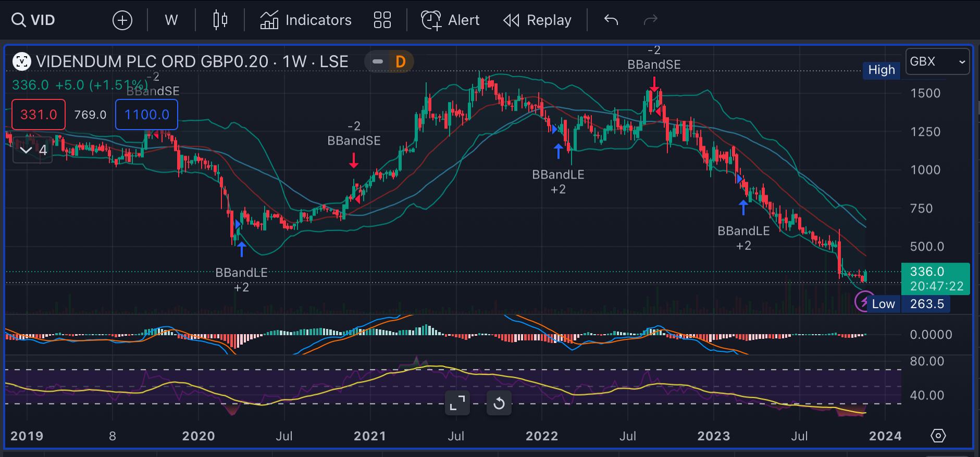Viewport: 980px width, 457px height.
Task: Click 40.00 RSI scale value
Action: tap(927, 396)
